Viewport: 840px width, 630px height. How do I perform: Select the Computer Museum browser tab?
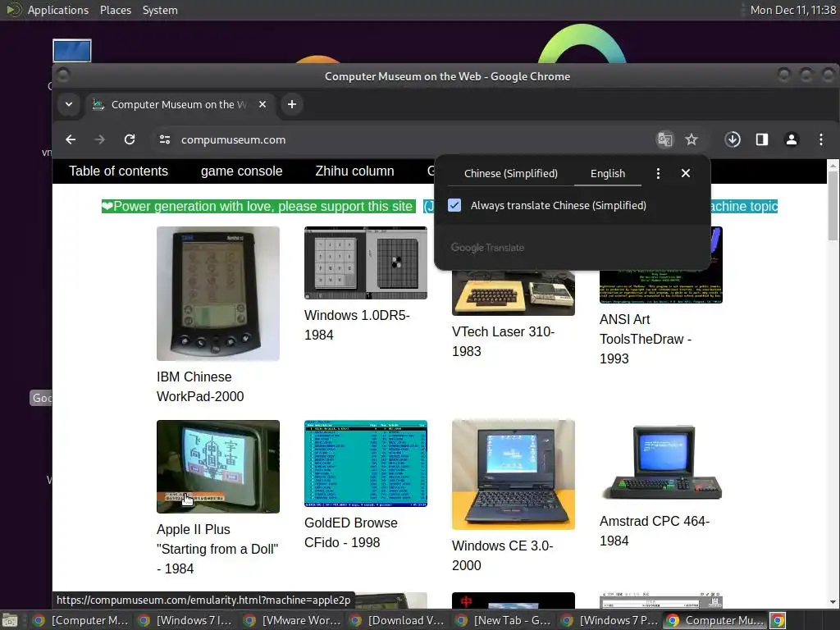[180, 104]
